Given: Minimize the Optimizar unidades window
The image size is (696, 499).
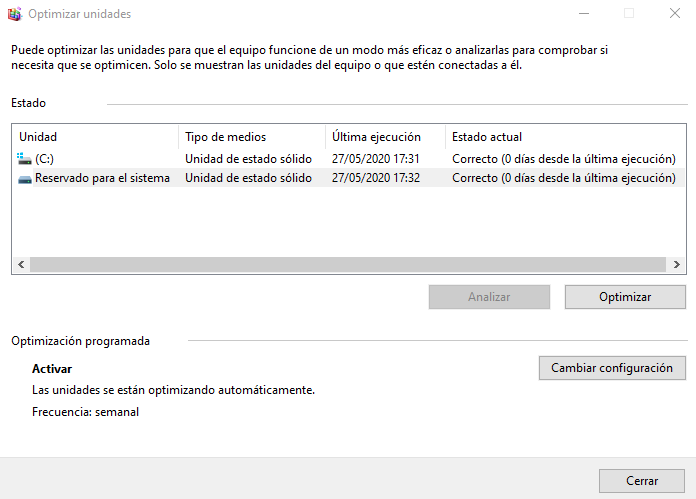Looking at the screenshot, I should pyautogui.click(x=583, y=14).
